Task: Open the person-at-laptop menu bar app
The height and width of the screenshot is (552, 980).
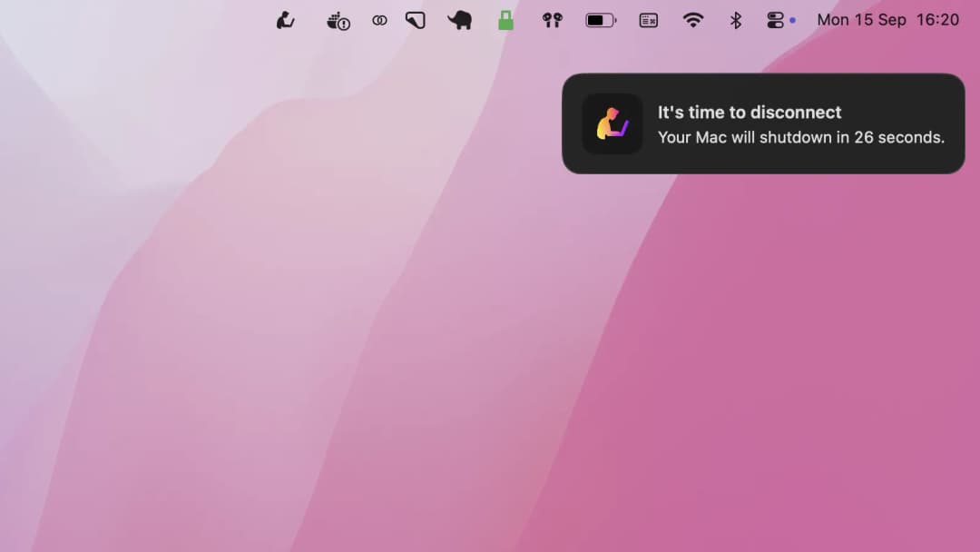Action: point(285,20)
